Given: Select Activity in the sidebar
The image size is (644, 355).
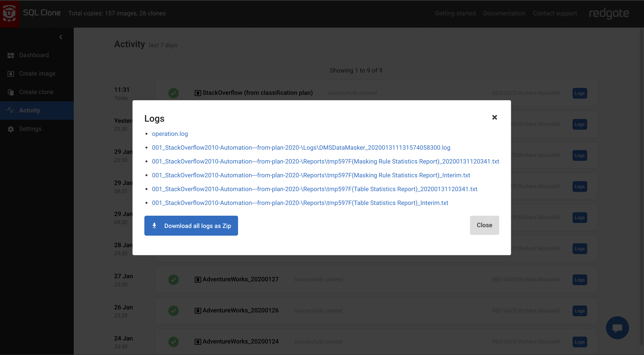Looking at the screenshot, I should (37, 110).
